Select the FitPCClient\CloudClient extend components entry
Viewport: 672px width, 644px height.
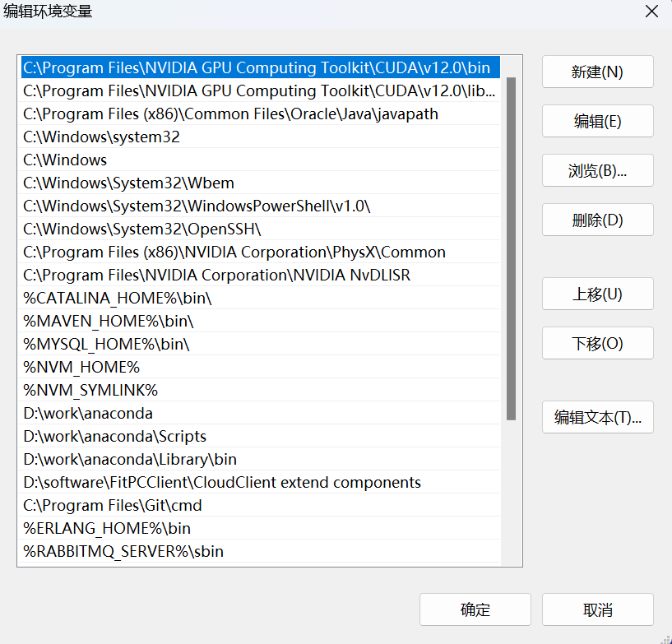pos(261,482)
